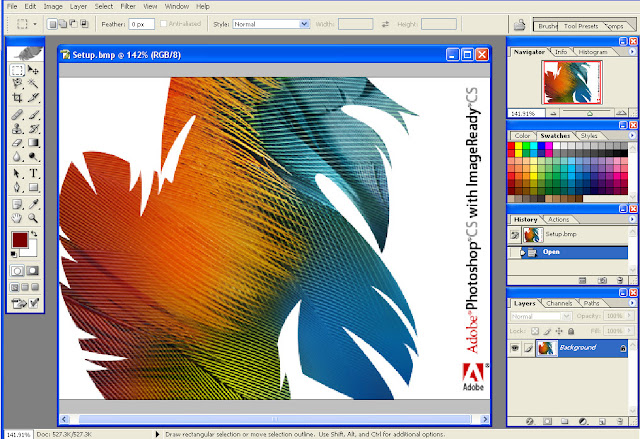Click the Navigator zoom out button

pos(553,113)
